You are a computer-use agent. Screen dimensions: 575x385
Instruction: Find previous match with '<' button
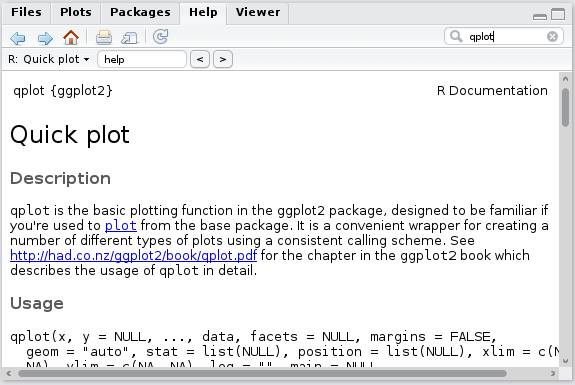click(x=200, y=59)
